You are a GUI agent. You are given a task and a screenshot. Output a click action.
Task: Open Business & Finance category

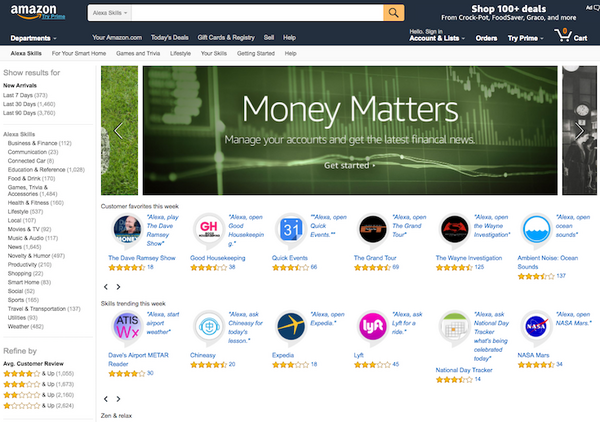39,143
